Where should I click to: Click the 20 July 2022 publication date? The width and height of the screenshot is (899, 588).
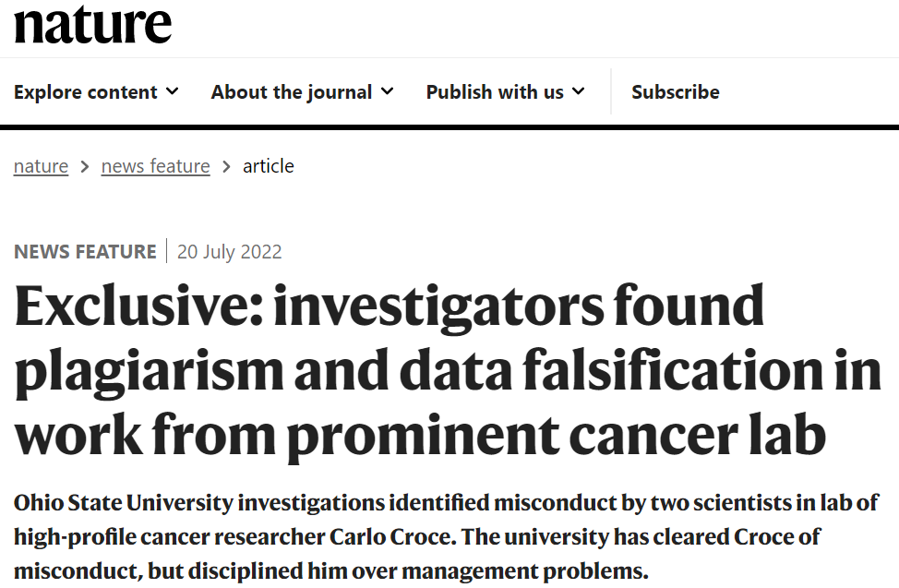point(230,252)
